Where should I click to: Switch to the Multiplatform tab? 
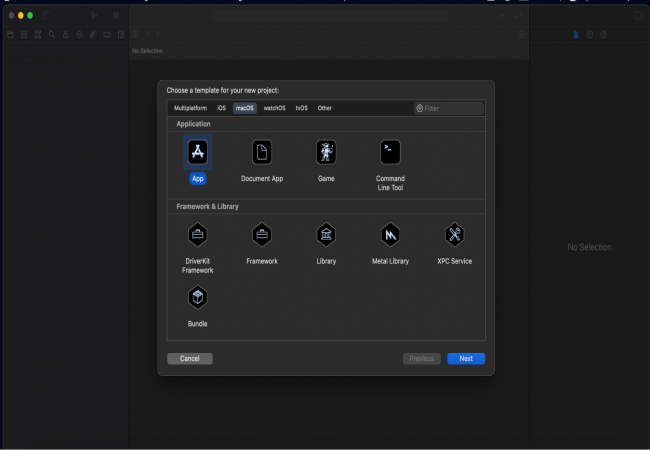(x=190, y=108)
